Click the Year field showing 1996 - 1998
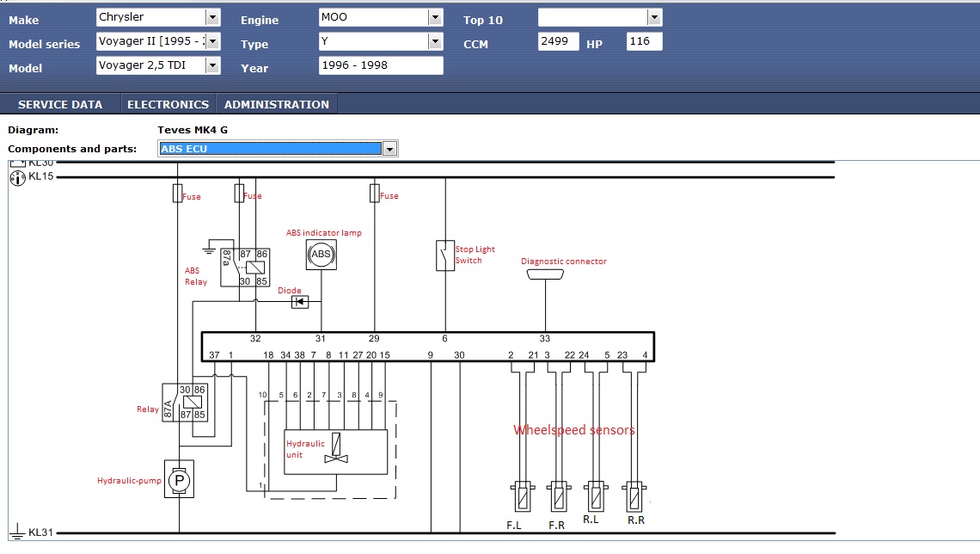The height and width of the screenshot is (554, 980). [x=381, y=65]
